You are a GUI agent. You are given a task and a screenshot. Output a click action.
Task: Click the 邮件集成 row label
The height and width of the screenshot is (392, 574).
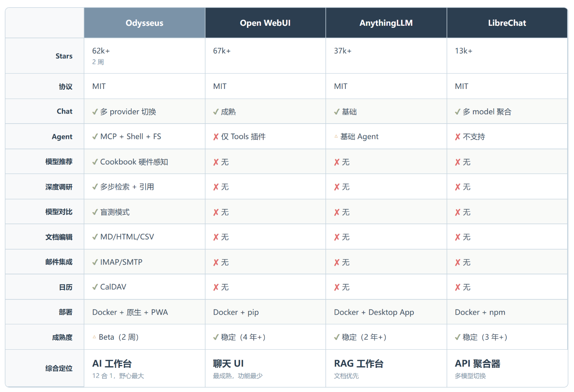coord(59,262)
